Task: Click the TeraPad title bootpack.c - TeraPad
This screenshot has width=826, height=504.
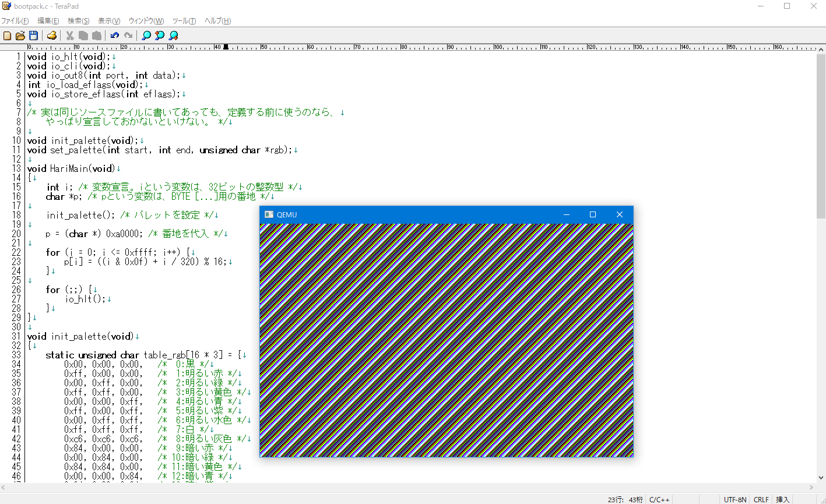Action: 47,6
